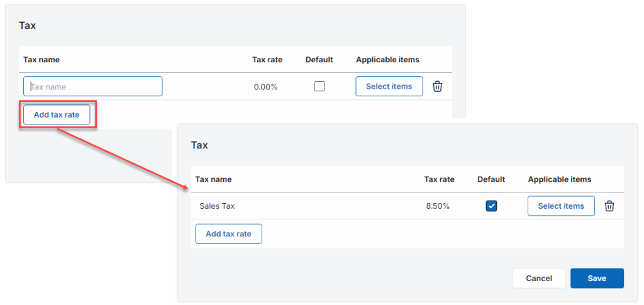
Task: Click Applicable items header above the 0.00% row
Action: (387, 60)
